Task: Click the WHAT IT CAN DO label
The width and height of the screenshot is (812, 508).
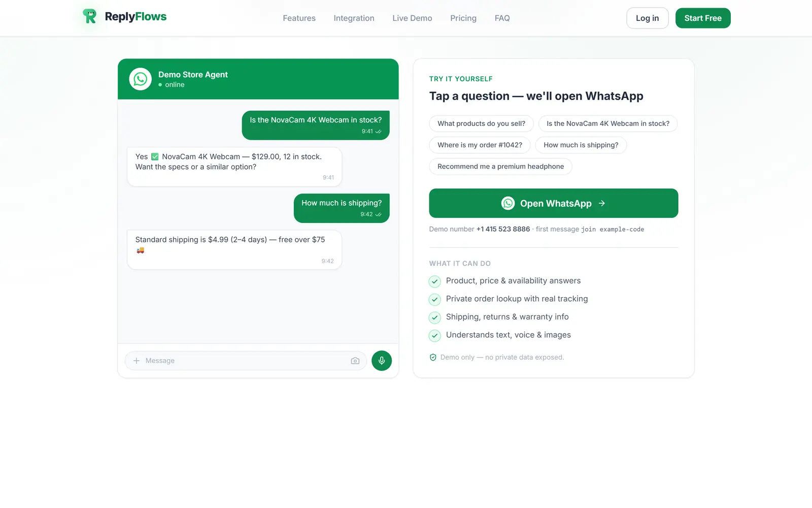Action: point(460,264)
